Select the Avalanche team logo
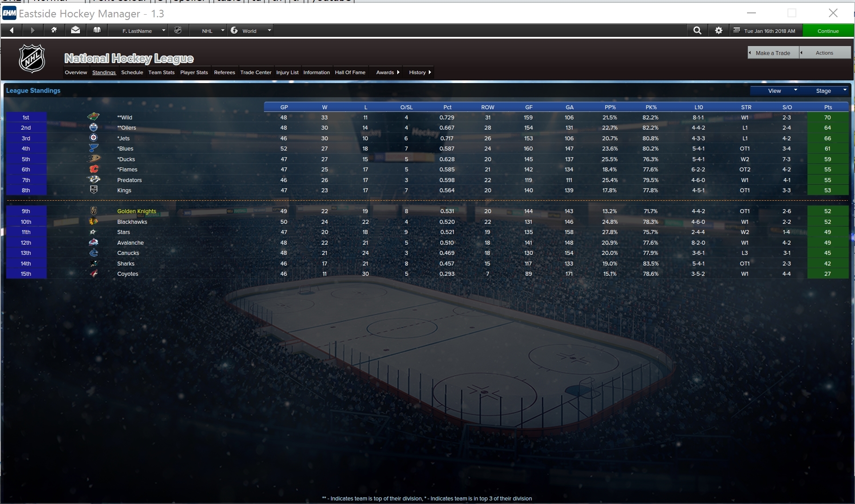 [x=93, y=242]
